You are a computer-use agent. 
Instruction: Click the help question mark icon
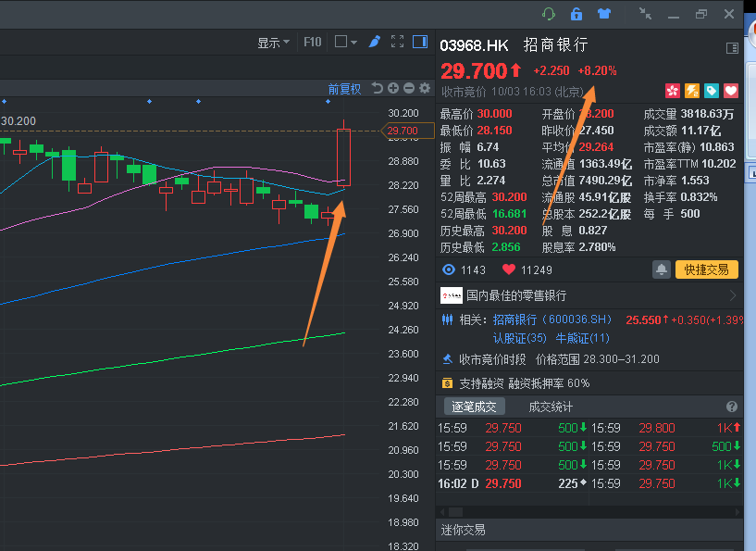732,407
